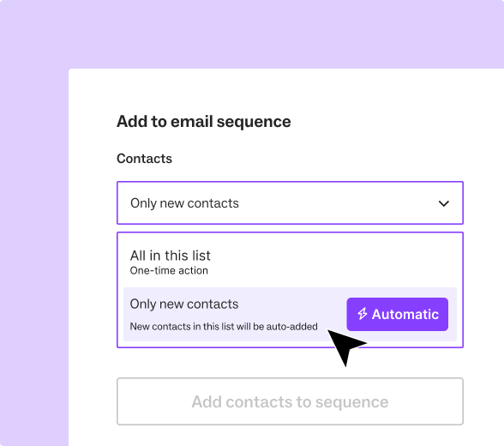504x446 pixels.
Task: Click the 'Add contacts to sequence' button
Action: tap(290, 401)
